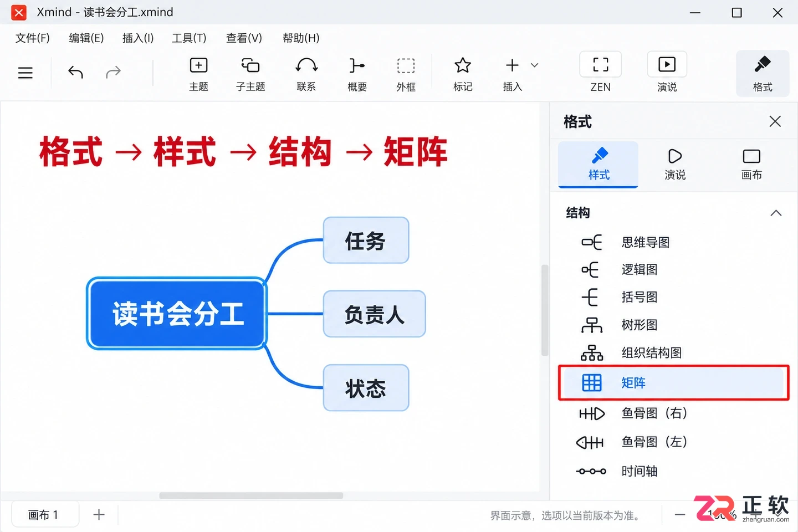Start 演说 pitch mode from toolbar
The width and height of the screenshot is (798, 532).
point(667,73)
